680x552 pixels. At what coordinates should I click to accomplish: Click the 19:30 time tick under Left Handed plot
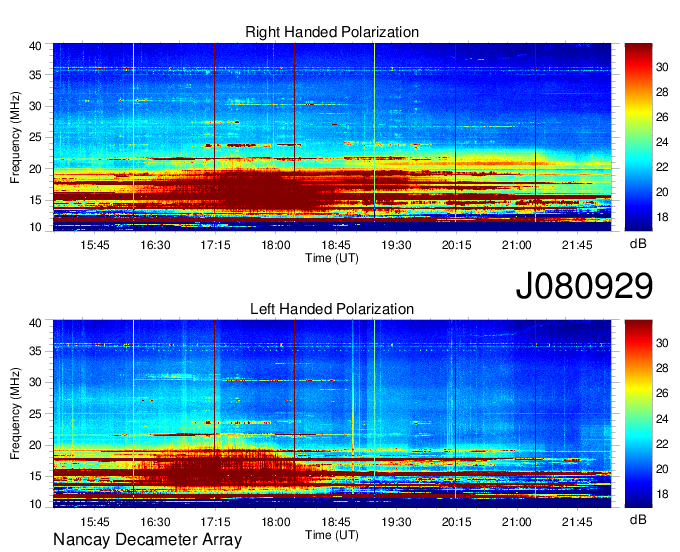coord(396,522)
